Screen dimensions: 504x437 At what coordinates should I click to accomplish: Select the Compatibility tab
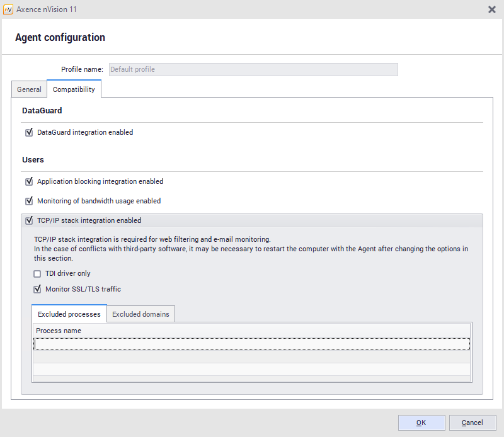74,89
